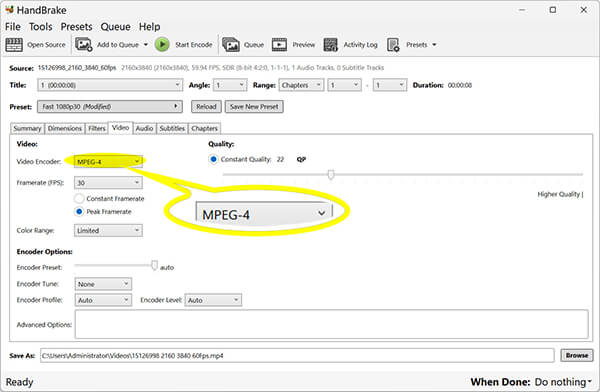Select the Constant Framerate radio button
Image resolution: width=600 pixels, height=392 pixels.
point(79,198)
